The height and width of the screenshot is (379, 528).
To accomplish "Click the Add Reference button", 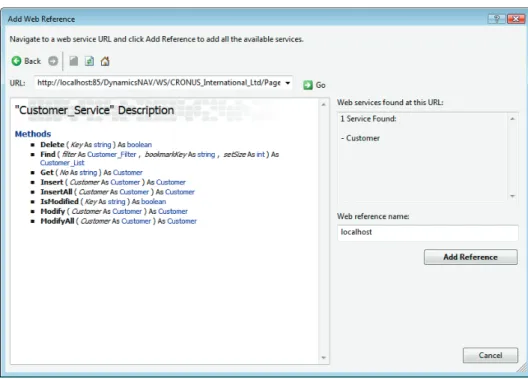I will [470, 257].
